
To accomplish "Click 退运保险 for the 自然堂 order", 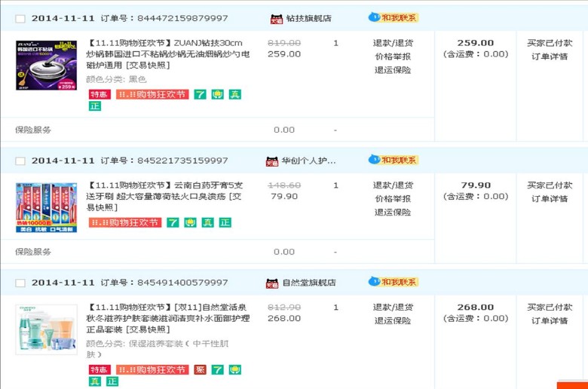I will tap(393, 320).
